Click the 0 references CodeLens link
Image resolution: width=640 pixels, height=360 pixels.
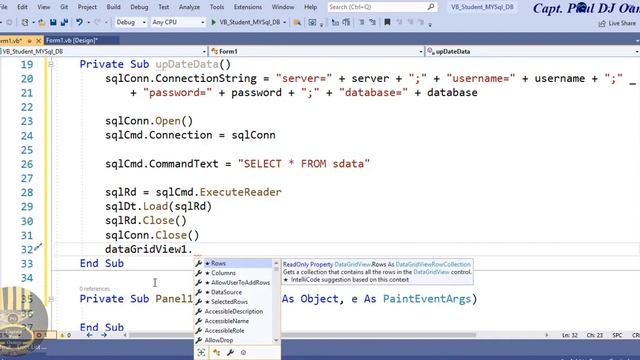pos(95,289)
